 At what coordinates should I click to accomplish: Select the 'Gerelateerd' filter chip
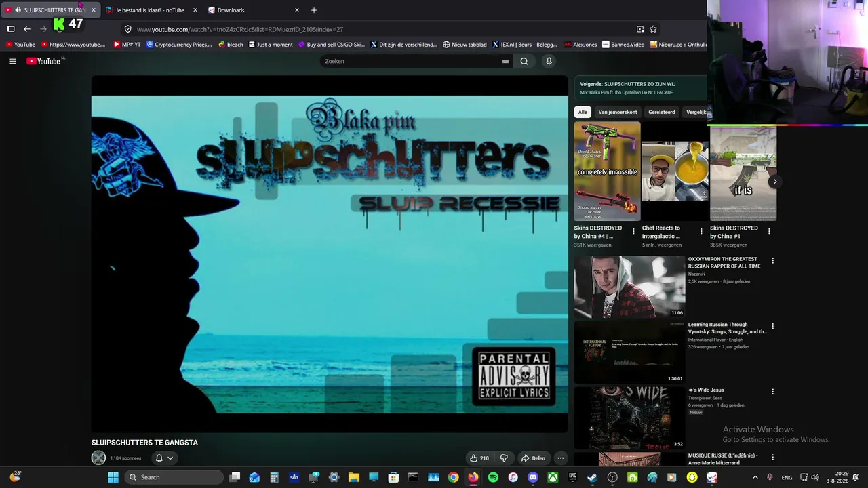tap(662, 112)
